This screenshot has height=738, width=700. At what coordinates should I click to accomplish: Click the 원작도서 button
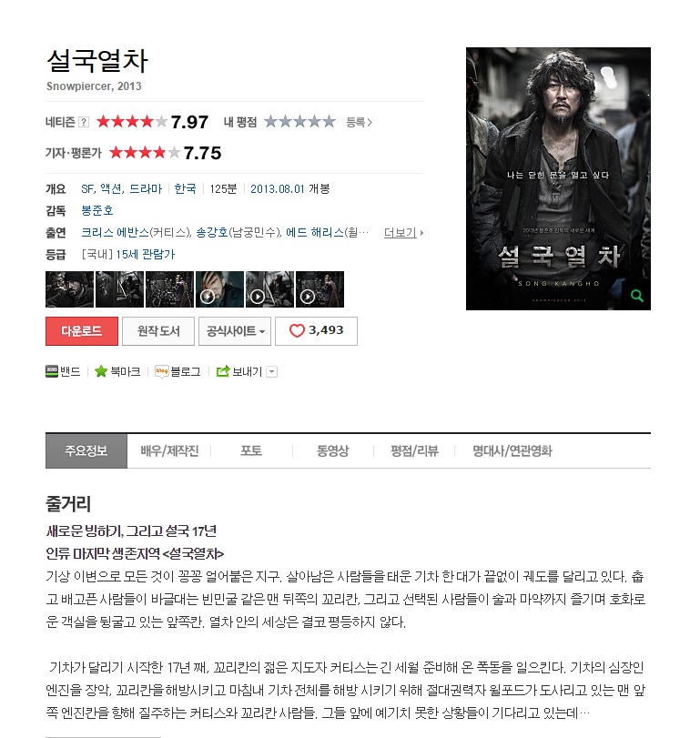point(158,331)
